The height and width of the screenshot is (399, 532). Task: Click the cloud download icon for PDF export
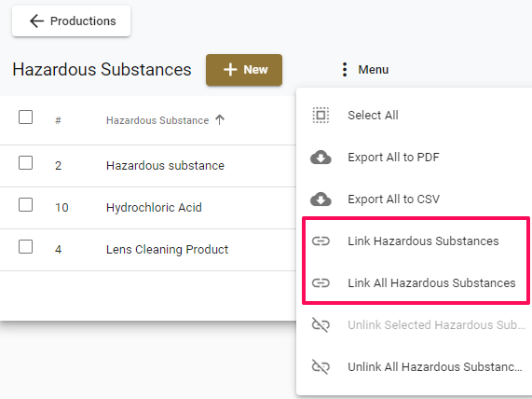(321, 158)
